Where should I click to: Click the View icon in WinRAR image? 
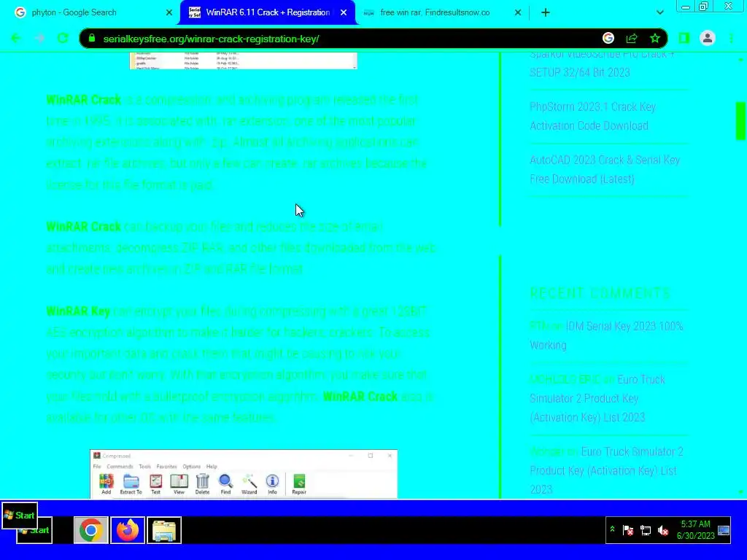point(179,484)
